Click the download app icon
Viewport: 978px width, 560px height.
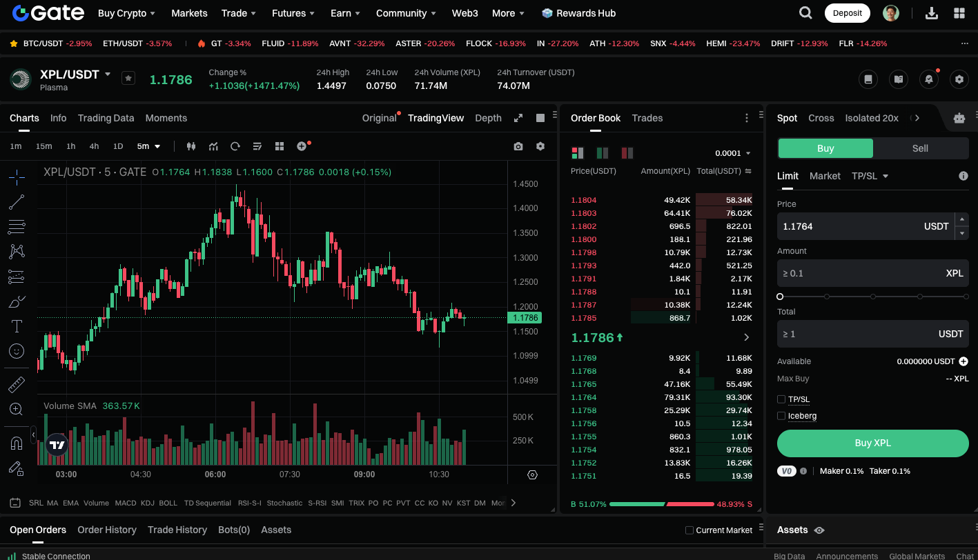932,13
